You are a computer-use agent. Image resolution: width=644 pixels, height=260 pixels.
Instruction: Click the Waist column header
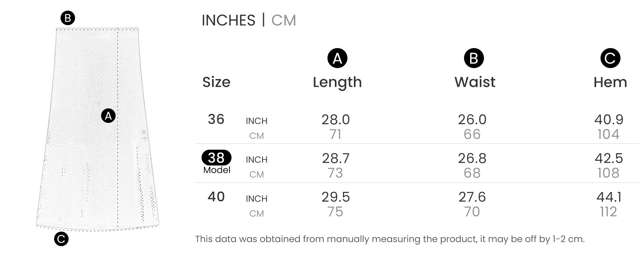click(x=475, y=82)
